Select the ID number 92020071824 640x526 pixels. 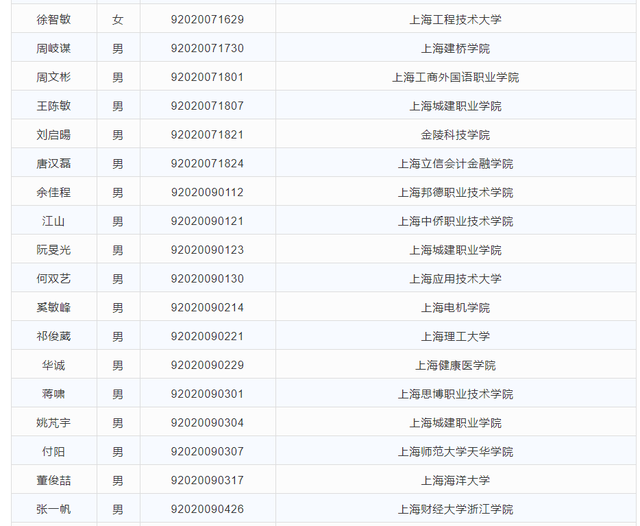point(207,164)
